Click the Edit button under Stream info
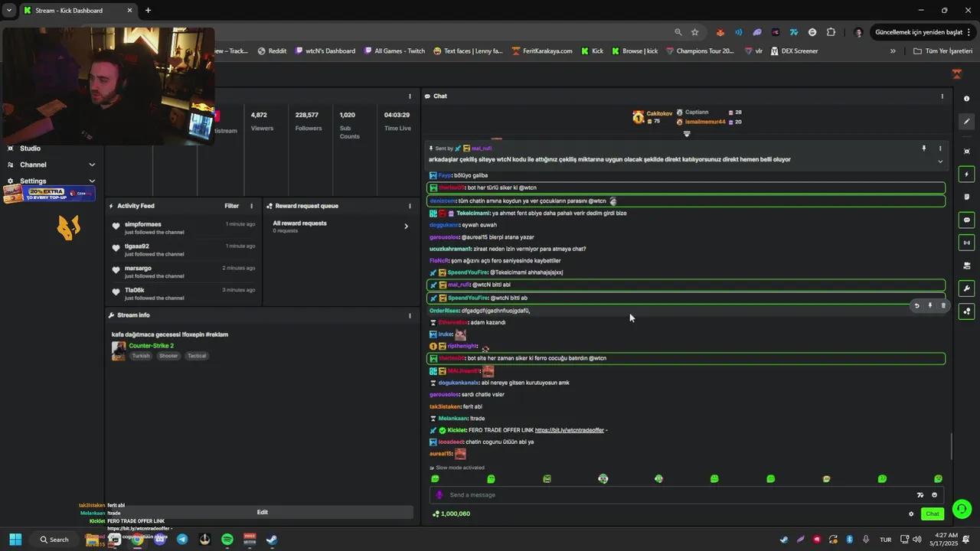 262,513
